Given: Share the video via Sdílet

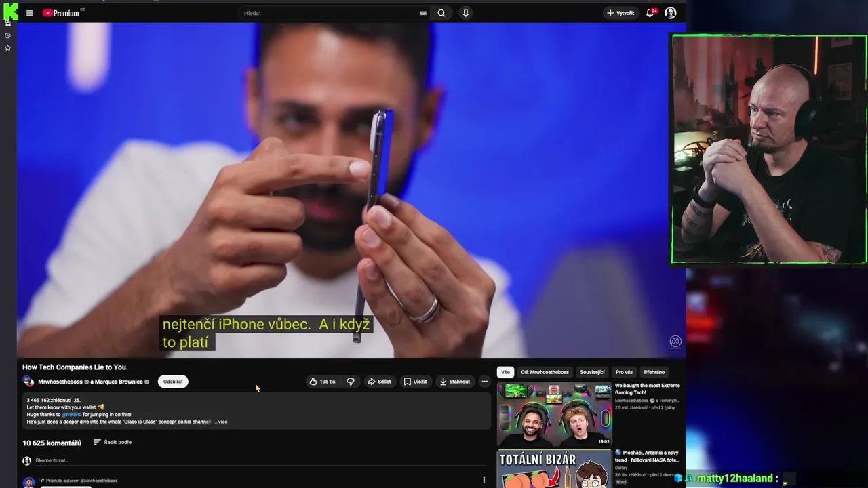Looking at the screenshot, I should click(379, 382).
